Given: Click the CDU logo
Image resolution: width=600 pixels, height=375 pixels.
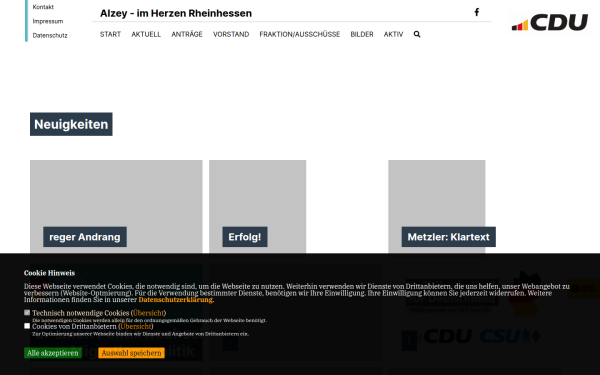Looking at the screenshot, I should tap(549, 22).
